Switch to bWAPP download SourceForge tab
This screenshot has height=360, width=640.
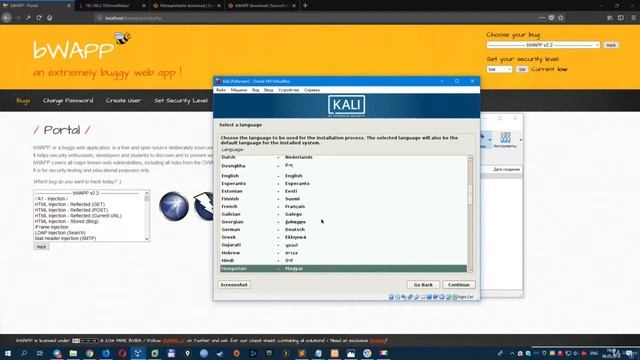[262, 6]
